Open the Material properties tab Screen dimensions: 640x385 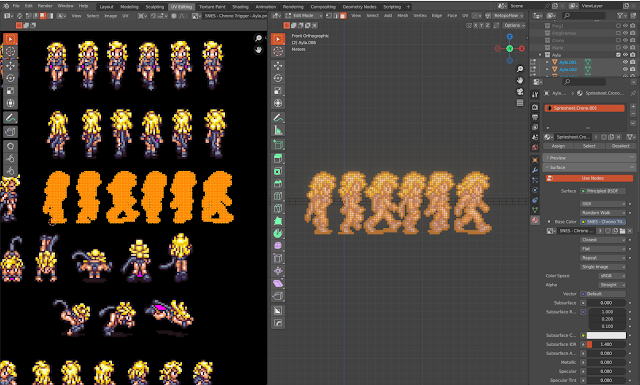click(535, 220)
